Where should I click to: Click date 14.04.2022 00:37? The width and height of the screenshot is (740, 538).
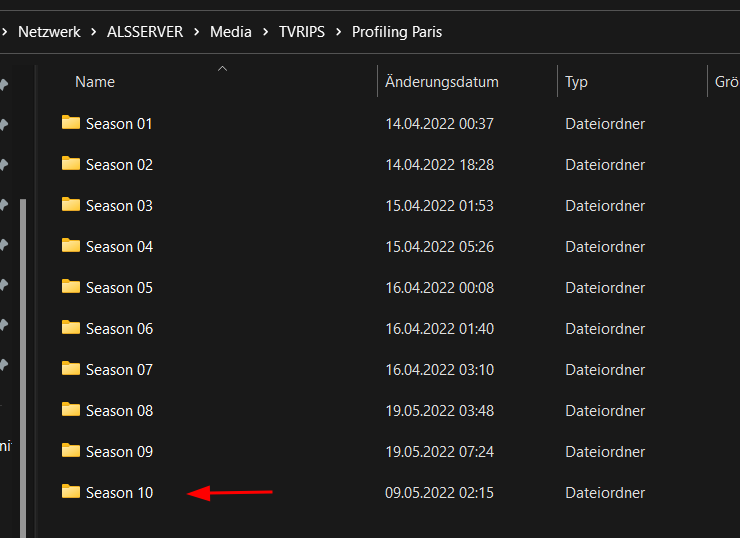coord(439,124)
